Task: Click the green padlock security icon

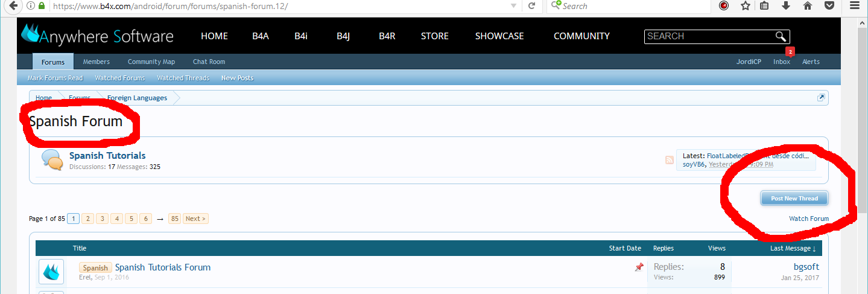Action: [42, 6]
